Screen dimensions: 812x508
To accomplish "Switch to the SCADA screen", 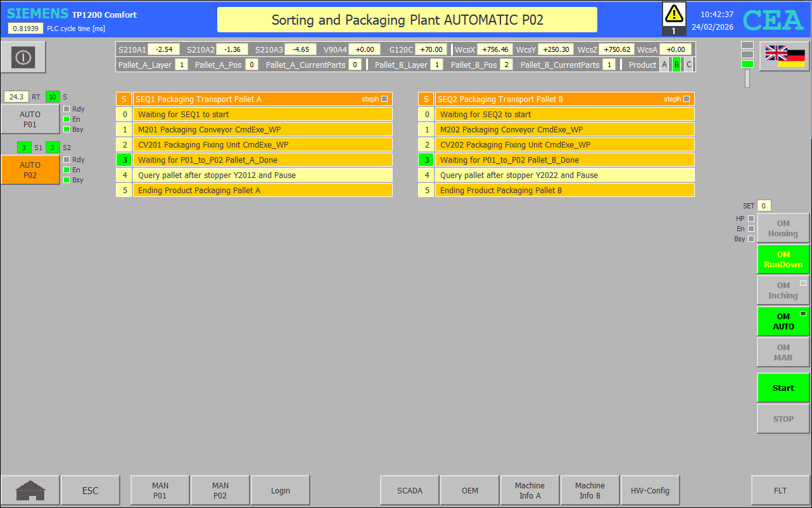I will pos(409,490).
